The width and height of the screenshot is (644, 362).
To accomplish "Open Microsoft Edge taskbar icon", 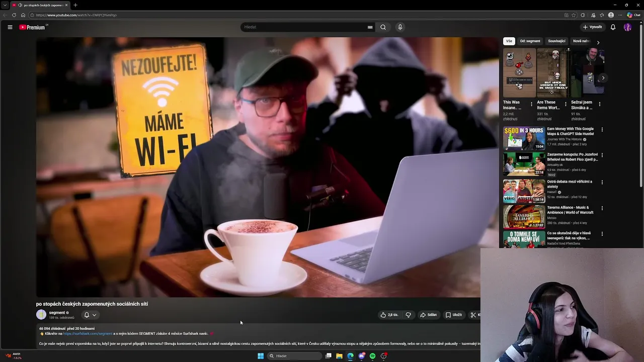I will coord(351,356).
